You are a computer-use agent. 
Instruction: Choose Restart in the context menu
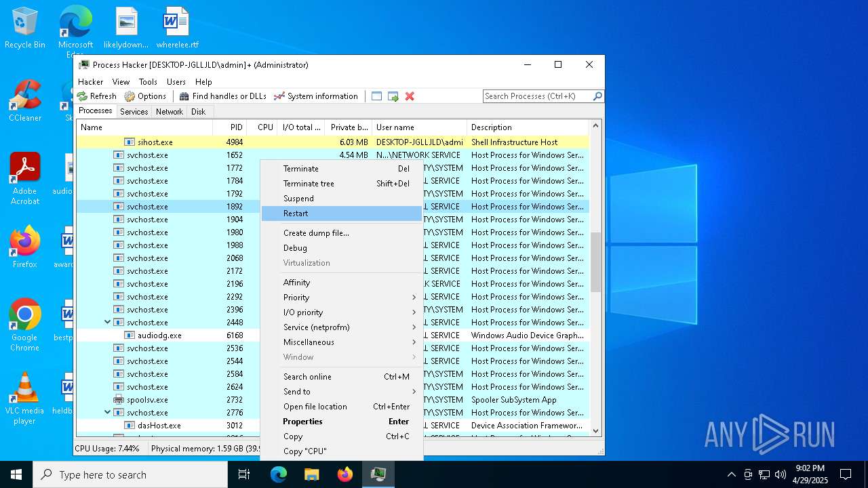click(x=342, y=213)
